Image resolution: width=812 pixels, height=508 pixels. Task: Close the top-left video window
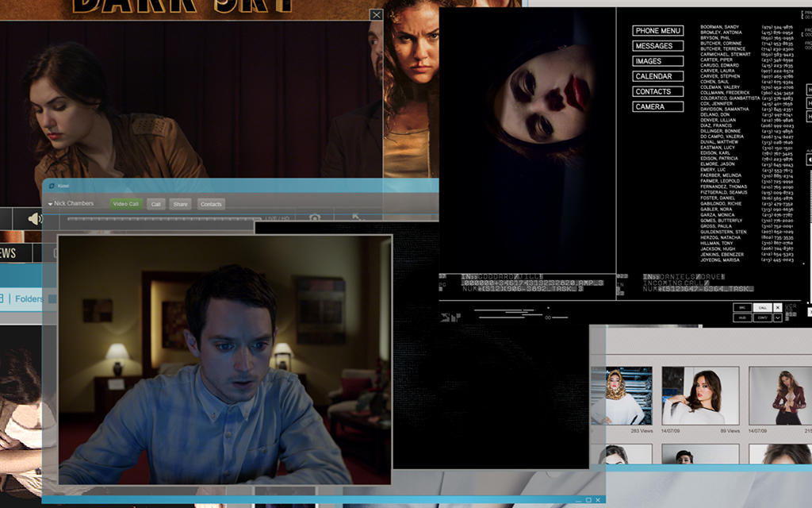point(376,15)
